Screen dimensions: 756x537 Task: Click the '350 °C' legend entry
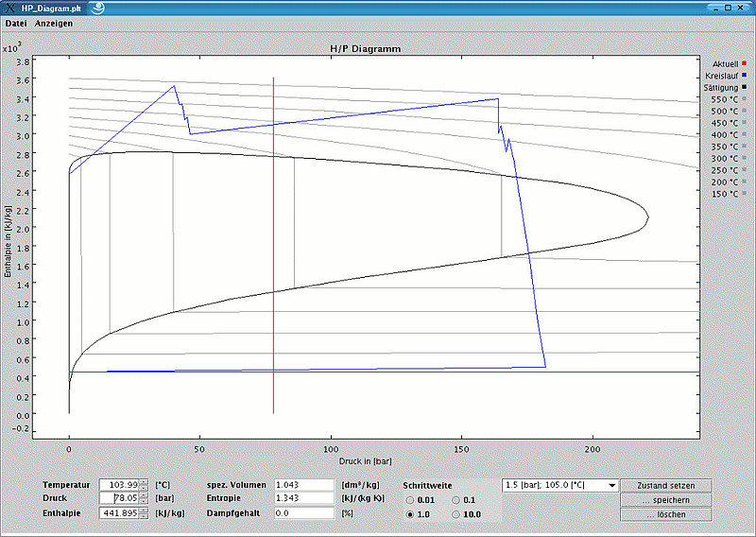[x=729, y=147]
